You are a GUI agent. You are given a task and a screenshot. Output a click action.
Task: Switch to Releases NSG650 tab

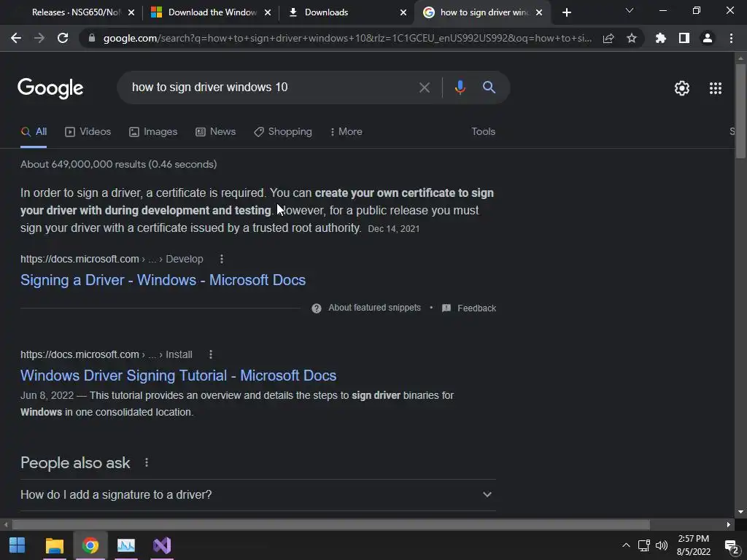pos(76,12)
